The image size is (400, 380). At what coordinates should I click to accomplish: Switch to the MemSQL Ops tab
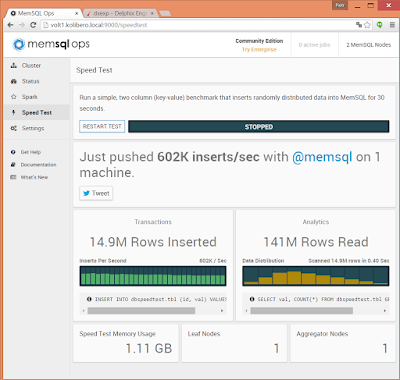pos(44,13)
